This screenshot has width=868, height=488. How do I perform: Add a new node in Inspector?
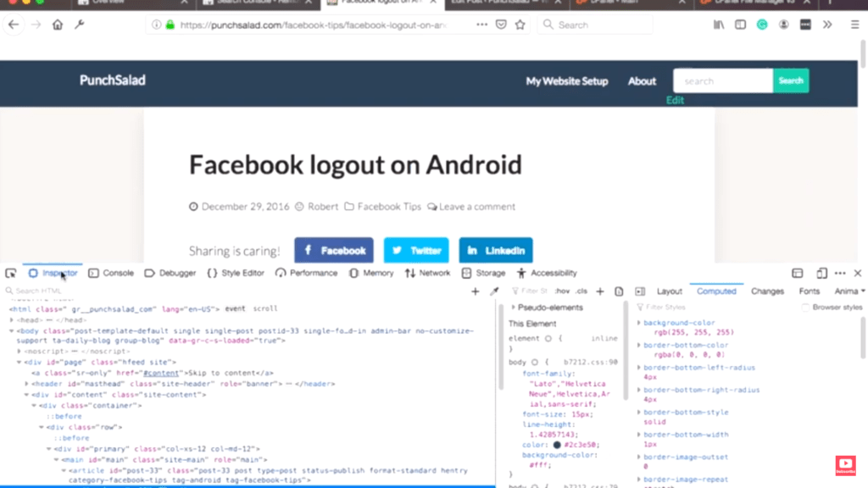475,291
